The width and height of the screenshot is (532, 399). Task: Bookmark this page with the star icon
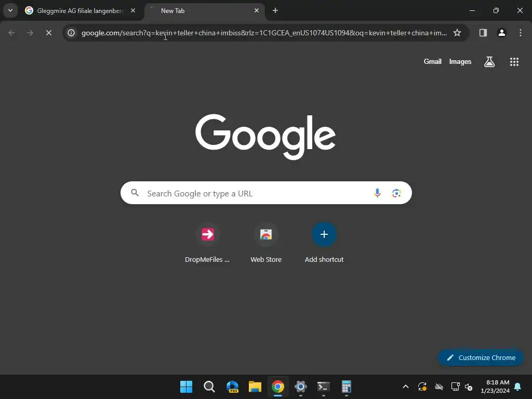point(457,33)
